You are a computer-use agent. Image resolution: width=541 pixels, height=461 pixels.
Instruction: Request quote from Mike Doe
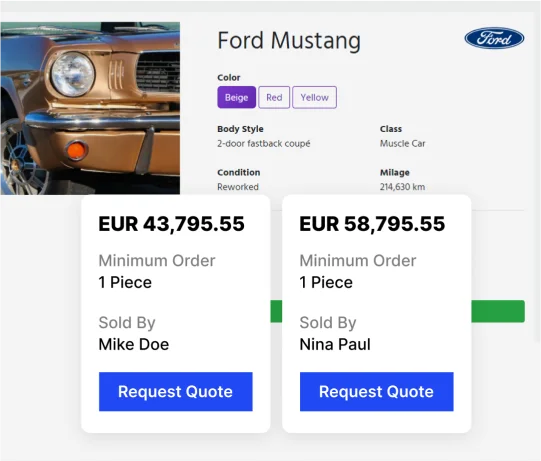click(176, 392)
